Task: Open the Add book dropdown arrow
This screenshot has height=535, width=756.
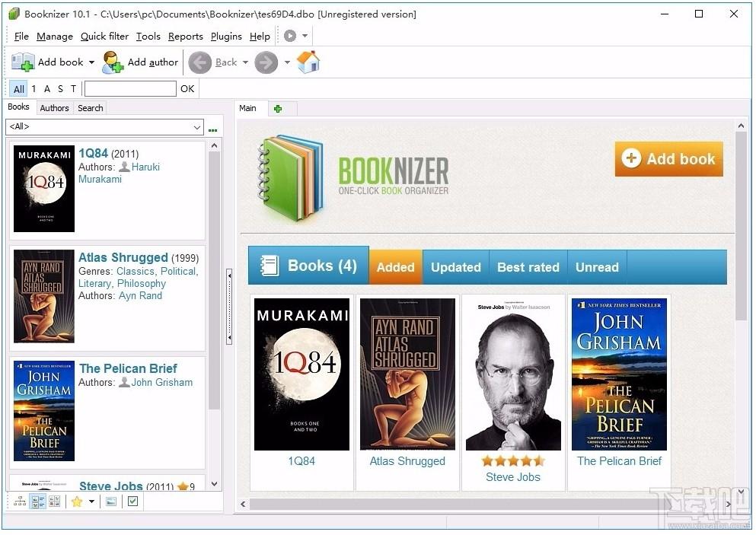Action: [91, 62]
